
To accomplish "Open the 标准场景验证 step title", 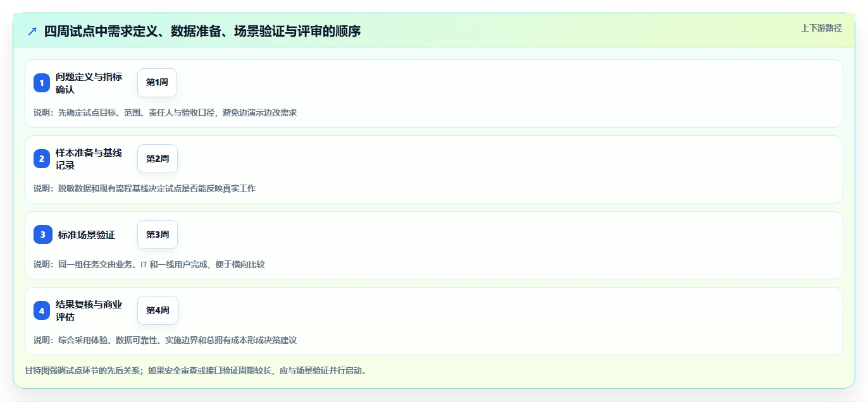I will (87, 234).
